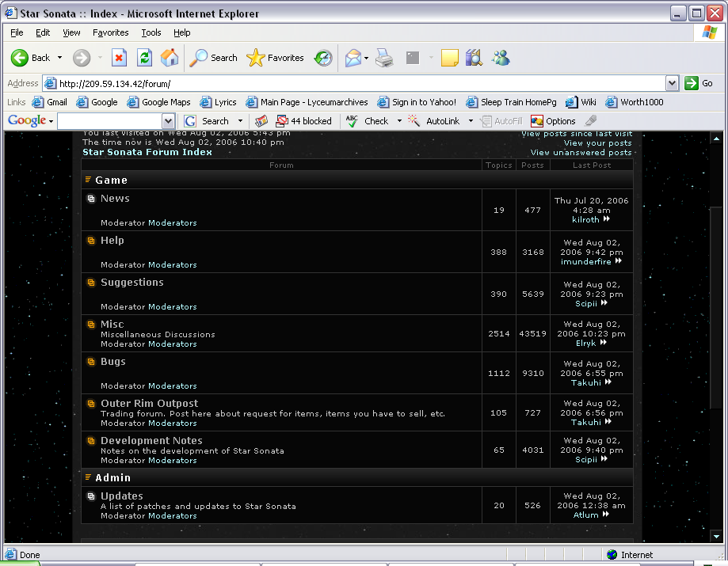Click the Messenger icon in the toolbar
Screen dimensions: 728x566
point(501,58)
